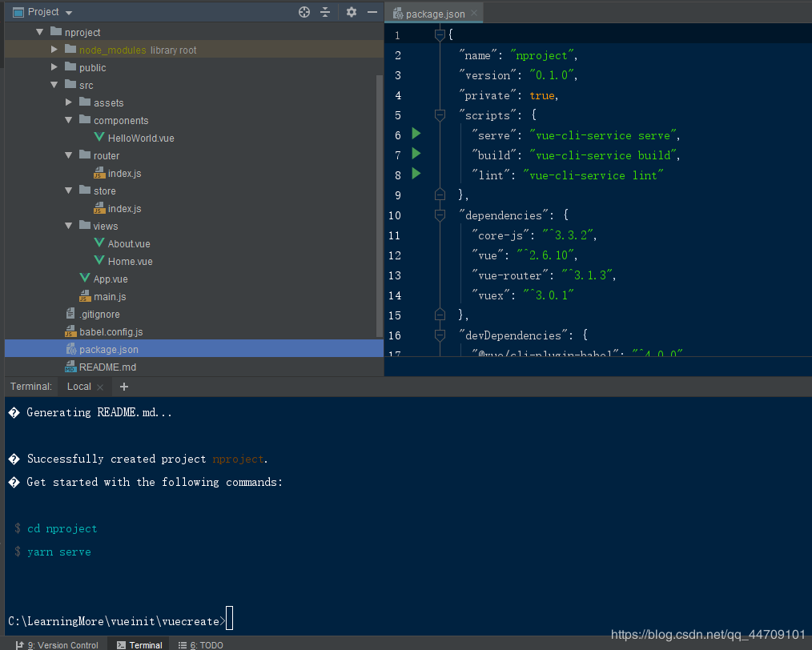The image size is (812, 650).
Task: Fold the dependencies block at line 10
Action: pos(440,215)
